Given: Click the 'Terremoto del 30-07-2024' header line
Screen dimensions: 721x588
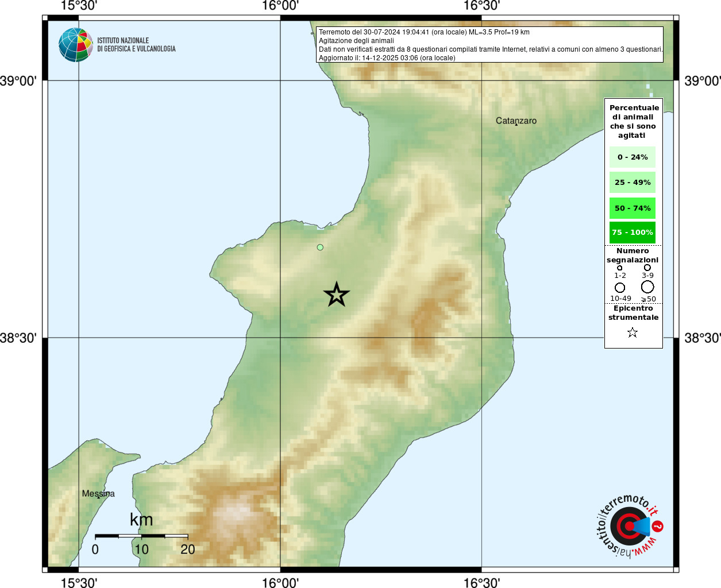Looking at the screenshot, I should point(424,32).
